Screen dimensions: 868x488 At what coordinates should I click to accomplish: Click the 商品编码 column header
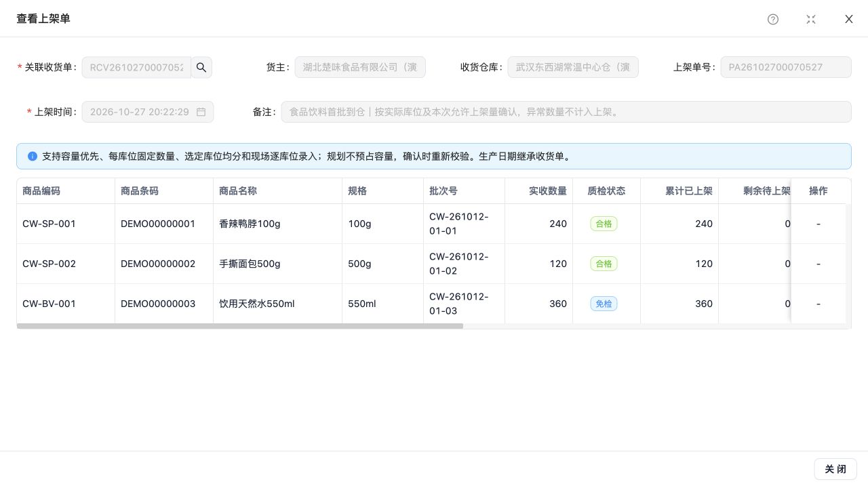66,191
